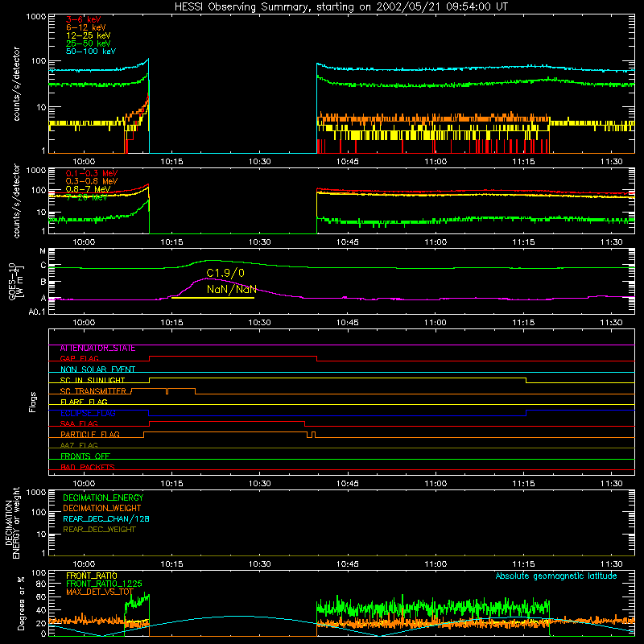Select the 0.8-7 MeV legend label
The height and width of the screenshot is (644, 644).
coord(88,189)
